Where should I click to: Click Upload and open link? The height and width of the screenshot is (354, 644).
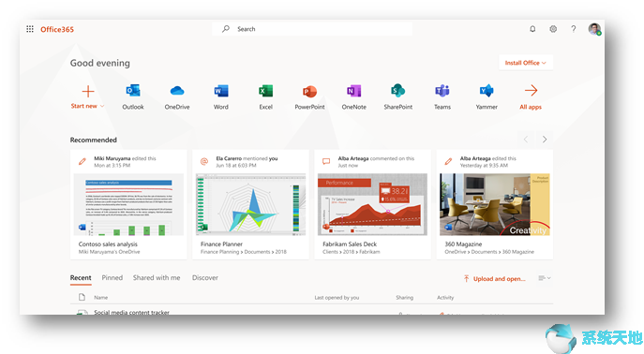tap(500, 278)
